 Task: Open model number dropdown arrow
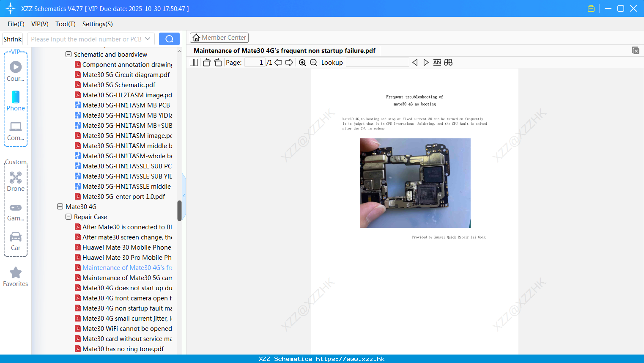click(148, 39)
